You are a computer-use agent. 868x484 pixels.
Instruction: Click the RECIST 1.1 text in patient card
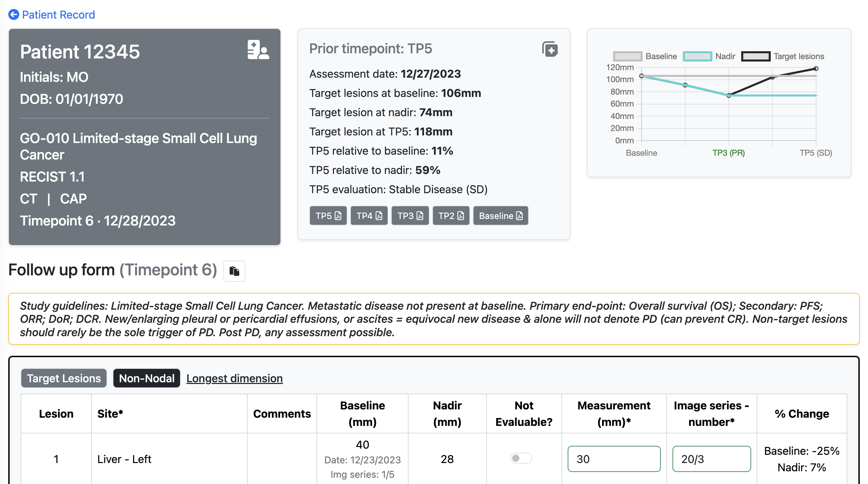[x=52, y=177]
